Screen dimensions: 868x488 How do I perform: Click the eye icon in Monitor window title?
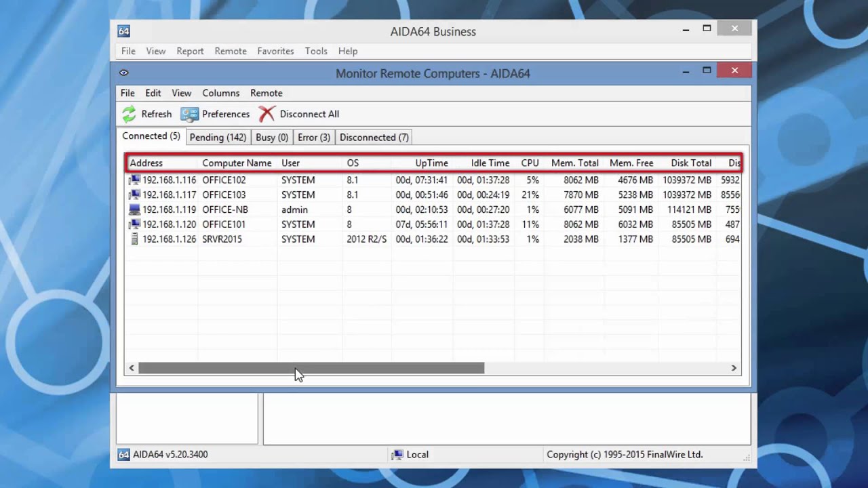pos(124,73)
